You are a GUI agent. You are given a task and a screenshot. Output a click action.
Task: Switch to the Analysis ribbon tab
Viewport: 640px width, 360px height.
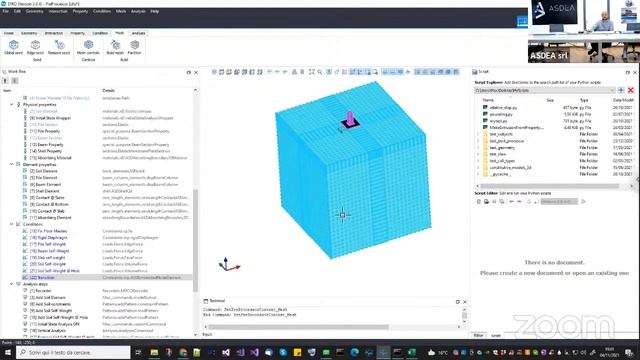coord(138,33)
